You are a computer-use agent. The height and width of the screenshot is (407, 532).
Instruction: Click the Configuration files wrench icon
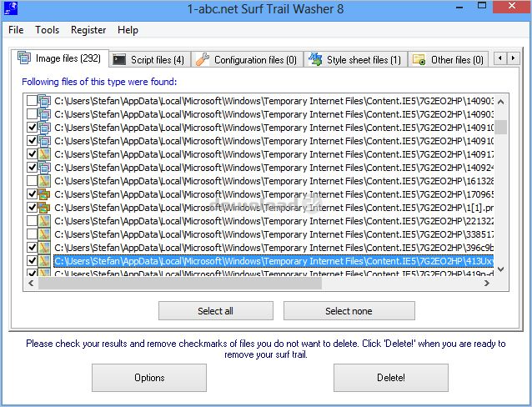(x=203, y=59)
